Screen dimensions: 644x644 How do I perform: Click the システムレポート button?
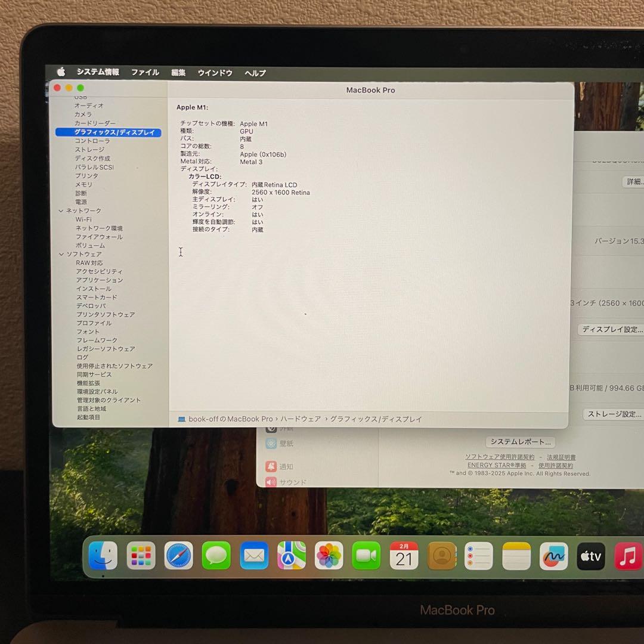(521, 442)
